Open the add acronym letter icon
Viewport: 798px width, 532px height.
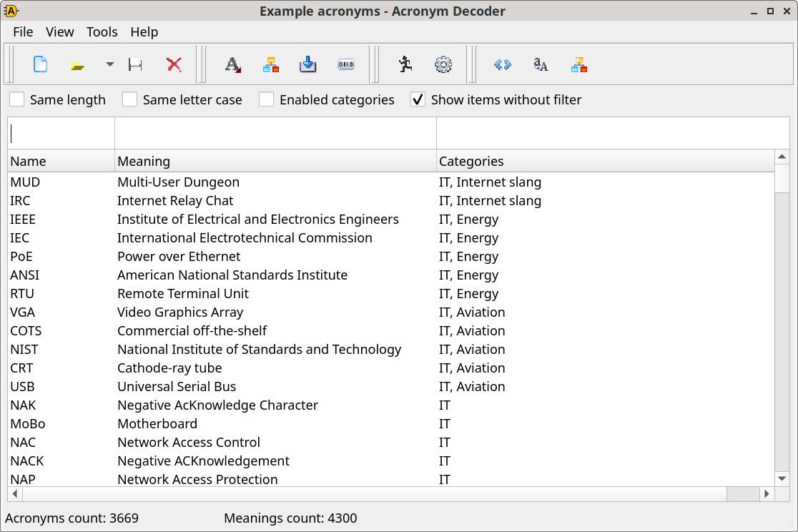[232, 64]
